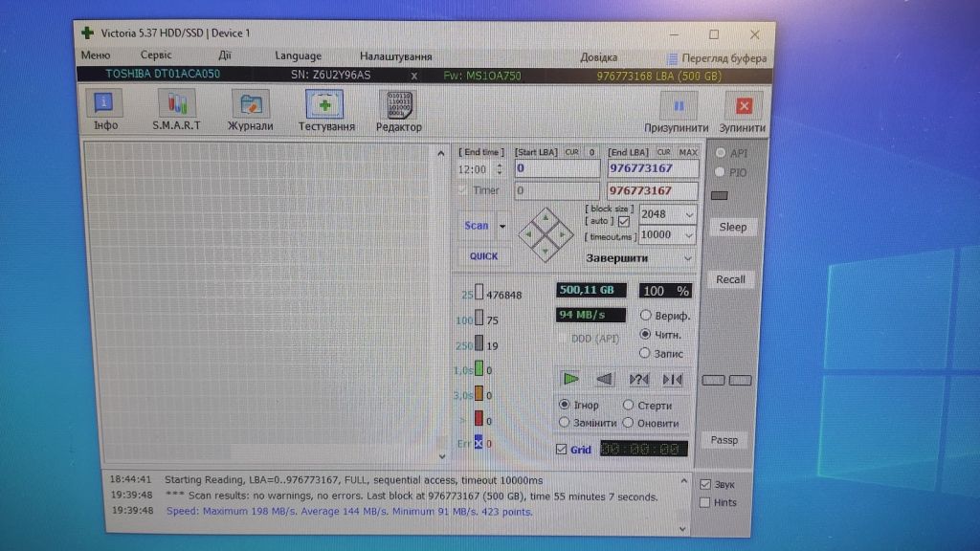This screenshot has height=551, width=980.
Task: Select Оновити refresh action
Action: point(628,423)
